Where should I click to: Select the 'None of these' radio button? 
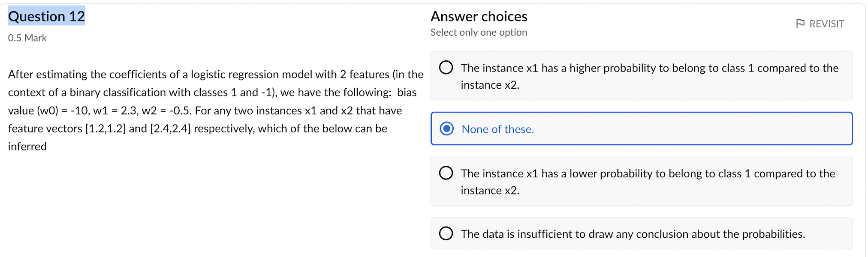click(x=447, y=128)
